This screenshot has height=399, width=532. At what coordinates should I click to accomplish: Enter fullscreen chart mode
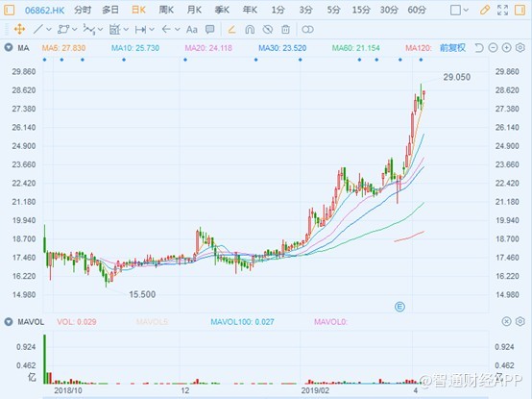click(502, 10)
